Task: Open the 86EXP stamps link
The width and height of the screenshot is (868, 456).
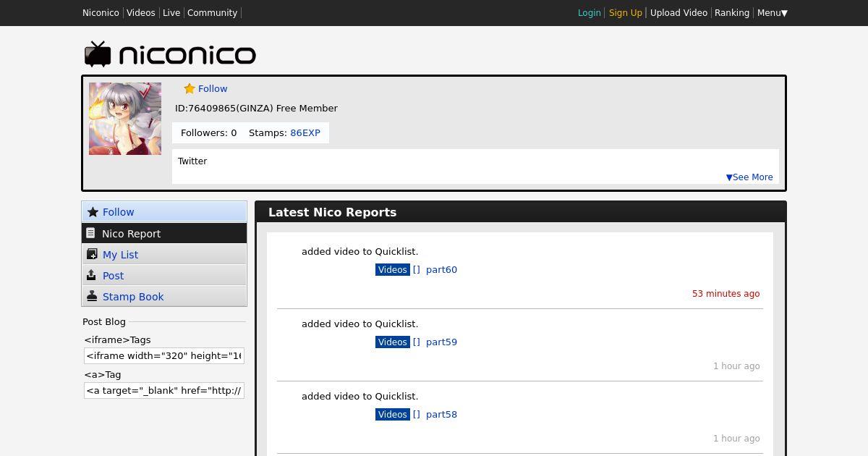Action: (305, 133)
